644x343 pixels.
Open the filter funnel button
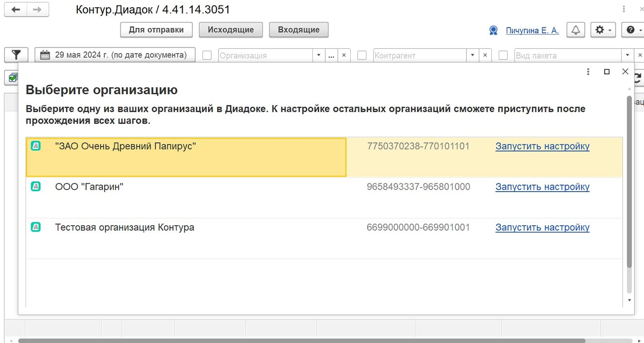coord(16,55)
